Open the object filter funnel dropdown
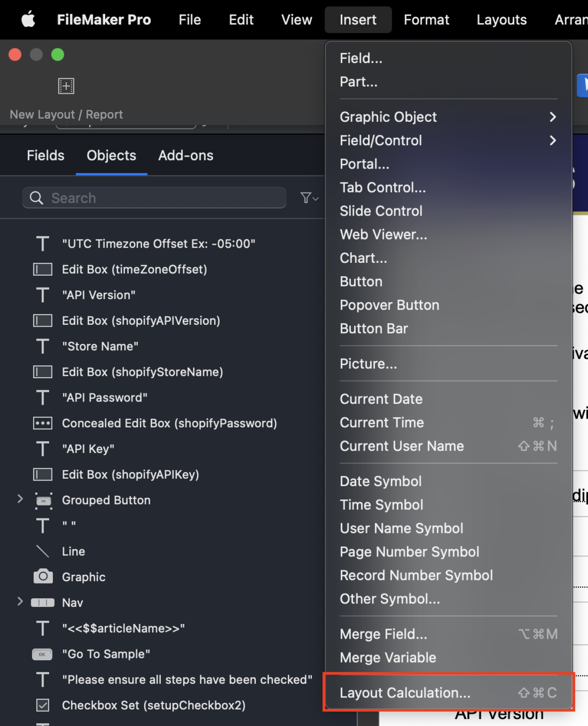The image size is (588, 726). pos(309,198)
